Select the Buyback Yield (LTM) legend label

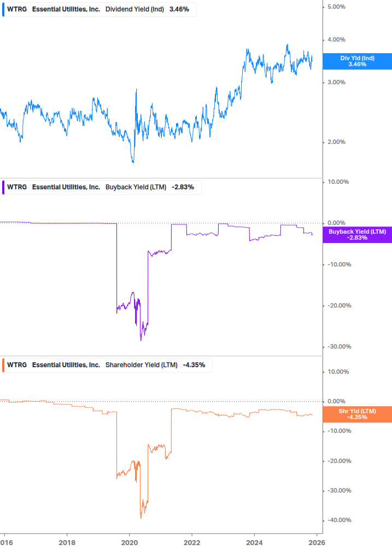click(136, 187)
